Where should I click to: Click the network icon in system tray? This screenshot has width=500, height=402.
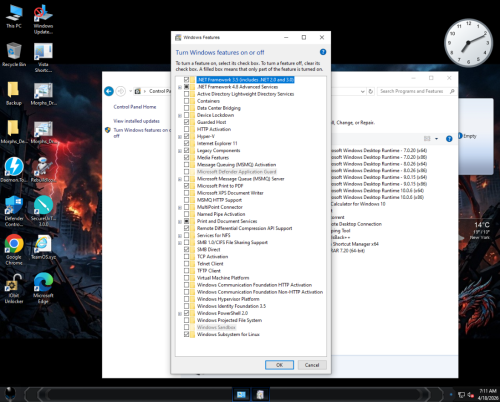tap(461, 395)
